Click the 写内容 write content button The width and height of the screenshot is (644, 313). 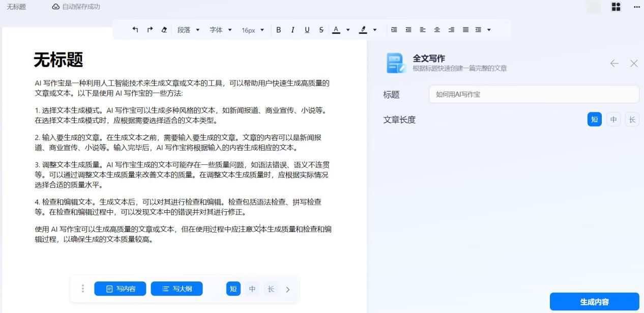coord(120,289)
